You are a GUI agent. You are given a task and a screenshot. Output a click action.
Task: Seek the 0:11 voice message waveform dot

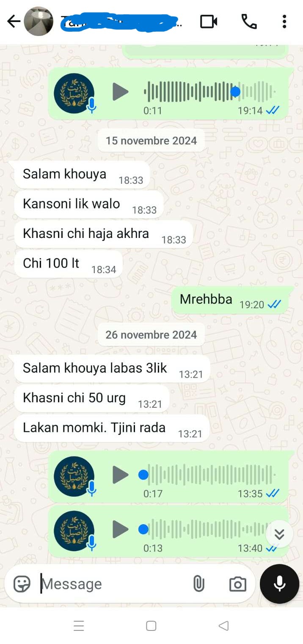coord(235,91)
